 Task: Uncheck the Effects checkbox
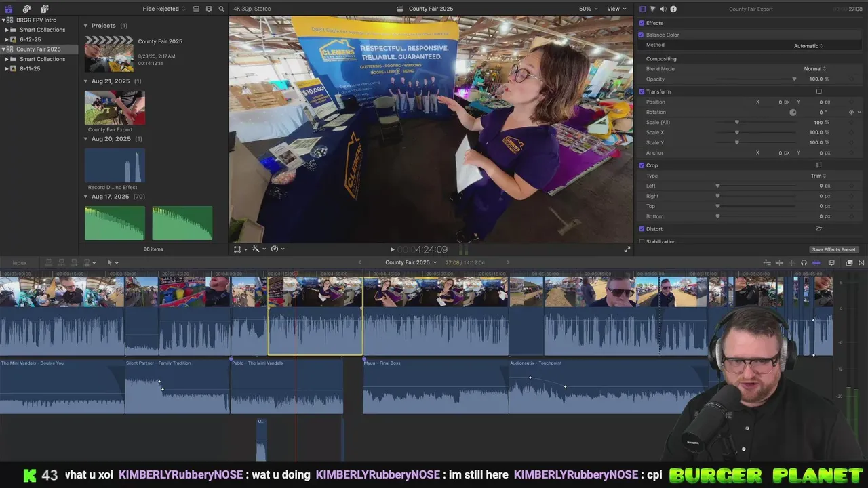click(642, 23)
